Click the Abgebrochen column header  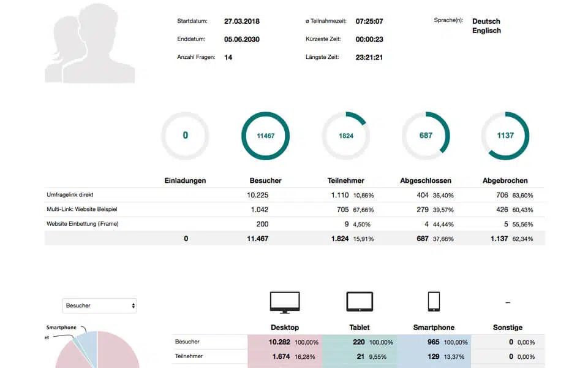pyautogui.click(x=505, y=180)
